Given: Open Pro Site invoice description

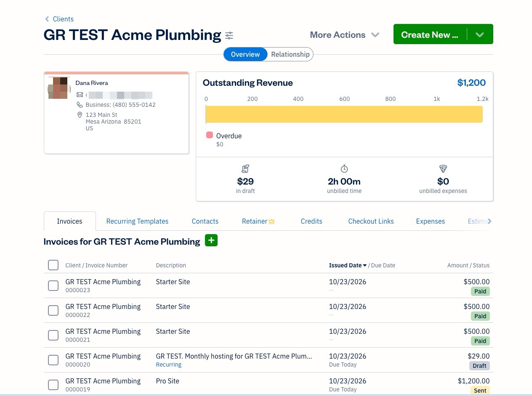Looking at the screenshot, I should (168, 381).
